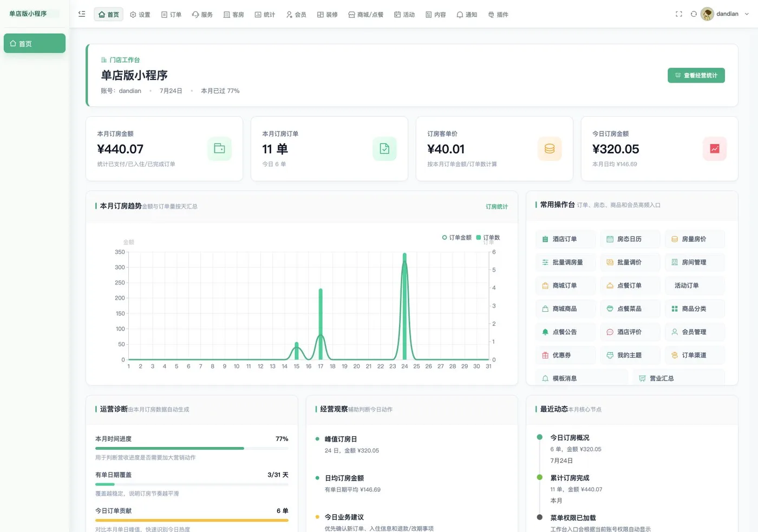Toggle 订单金额 legend in trend chart
This screenshot has width=758, height=532.
(x=457, y=238)
